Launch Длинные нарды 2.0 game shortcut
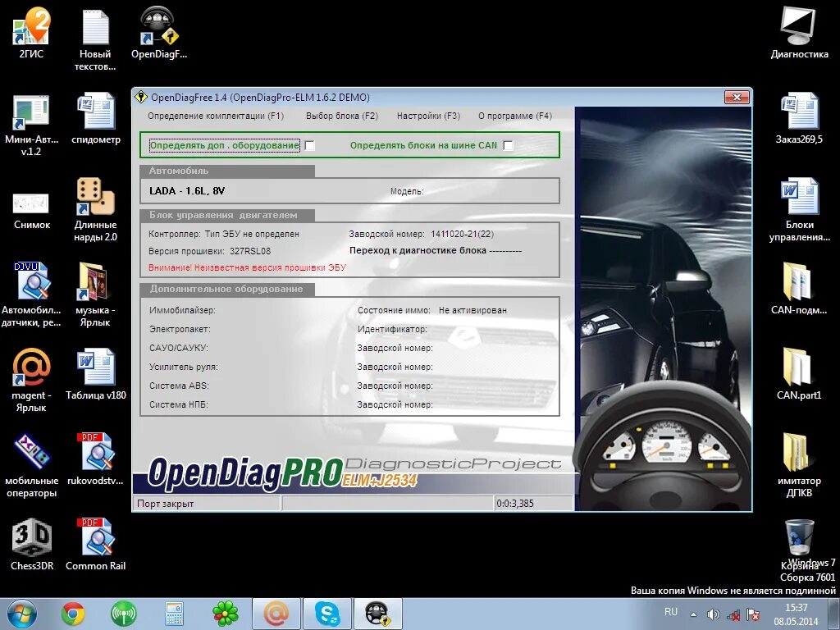 pyautogui.click(x=95, y=209)
